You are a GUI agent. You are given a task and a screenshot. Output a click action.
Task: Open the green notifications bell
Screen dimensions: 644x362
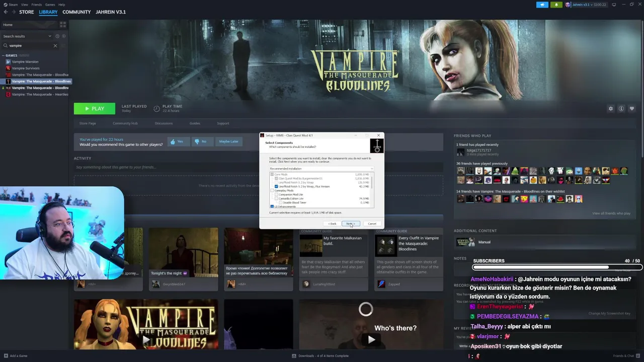(x=556, y=5)
